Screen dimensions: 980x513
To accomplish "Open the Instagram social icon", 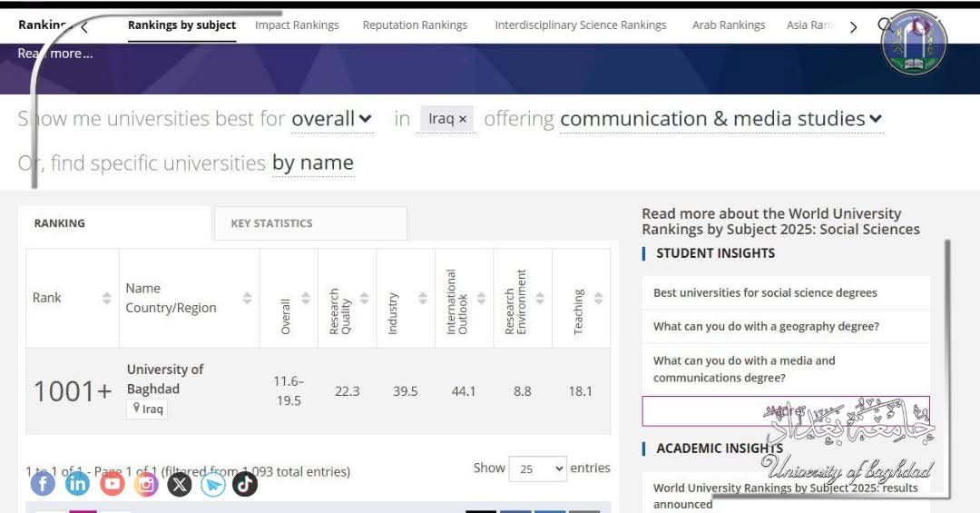I will coord(145,484).
